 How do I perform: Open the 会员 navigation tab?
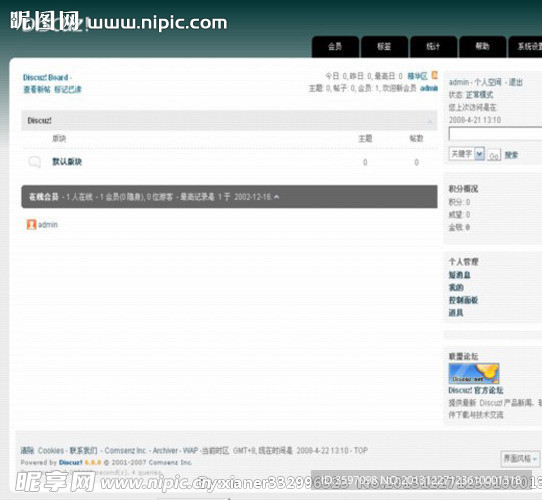(x=335, y=46)
